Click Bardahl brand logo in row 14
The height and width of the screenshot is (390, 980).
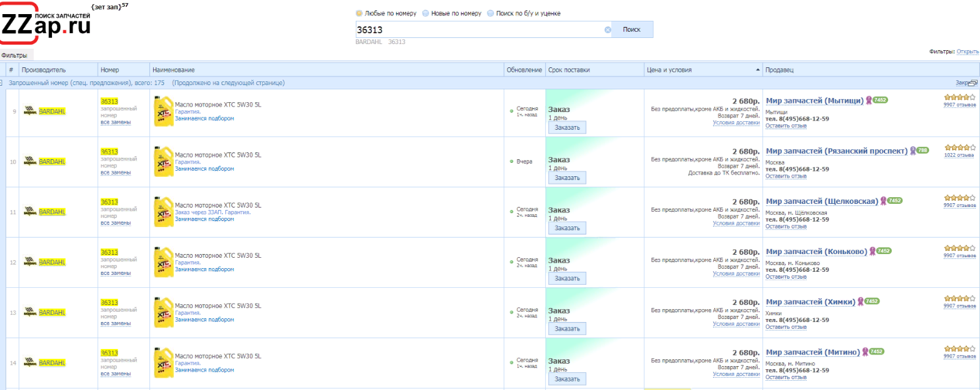[30, 362]
